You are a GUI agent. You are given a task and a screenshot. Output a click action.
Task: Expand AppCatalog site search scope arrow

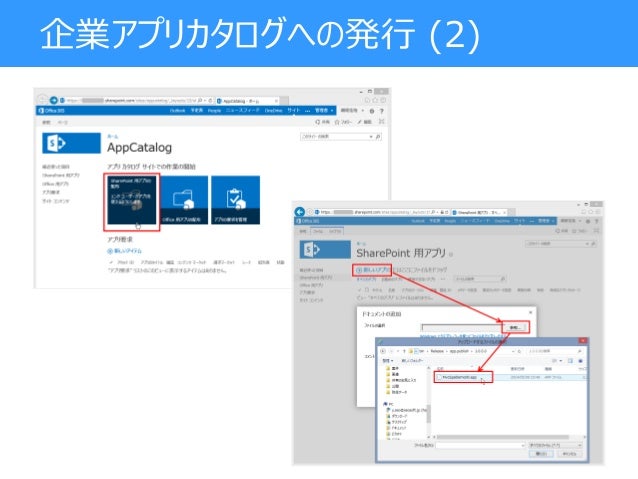pos(371,137)
